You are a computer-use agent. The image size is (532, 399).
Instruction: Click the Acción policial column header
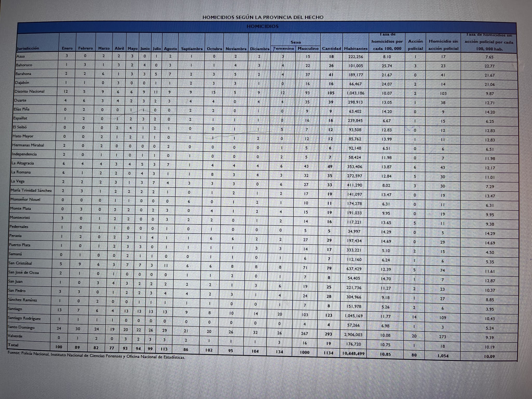[x=415, y=45]
